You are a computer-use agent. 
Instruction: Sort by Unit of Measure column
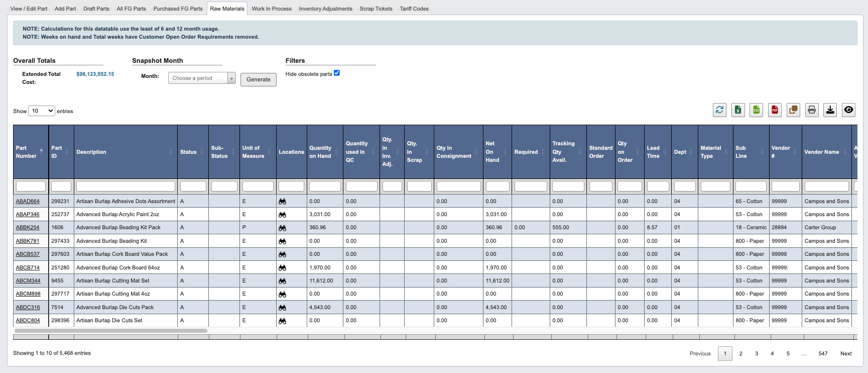click(258, 152)
